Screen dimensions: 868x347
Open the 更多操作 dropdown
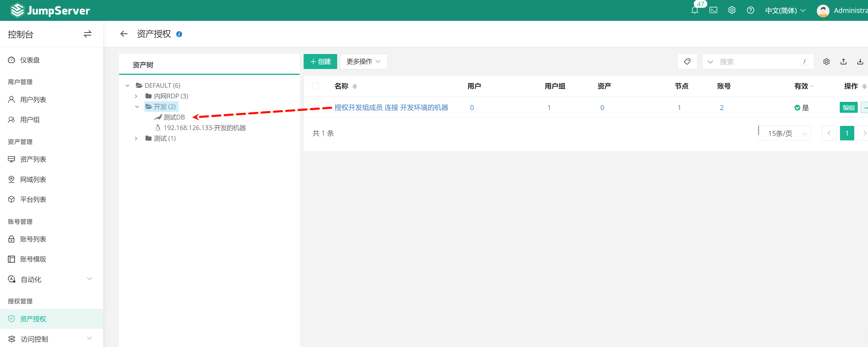click(x=363, y=62)
